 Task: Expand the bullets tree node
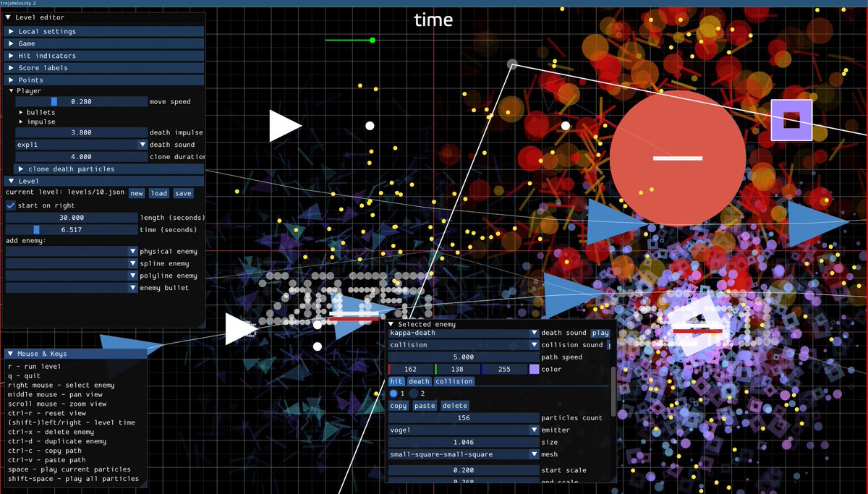tap(21, 113)
